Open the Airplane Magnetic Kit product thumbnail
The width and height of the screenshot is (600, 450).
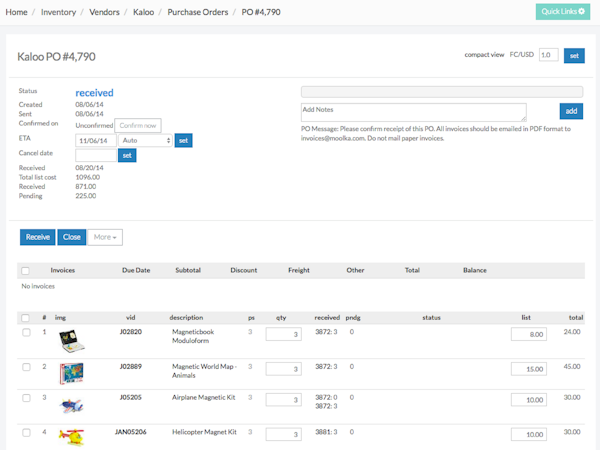coord(72,406)
